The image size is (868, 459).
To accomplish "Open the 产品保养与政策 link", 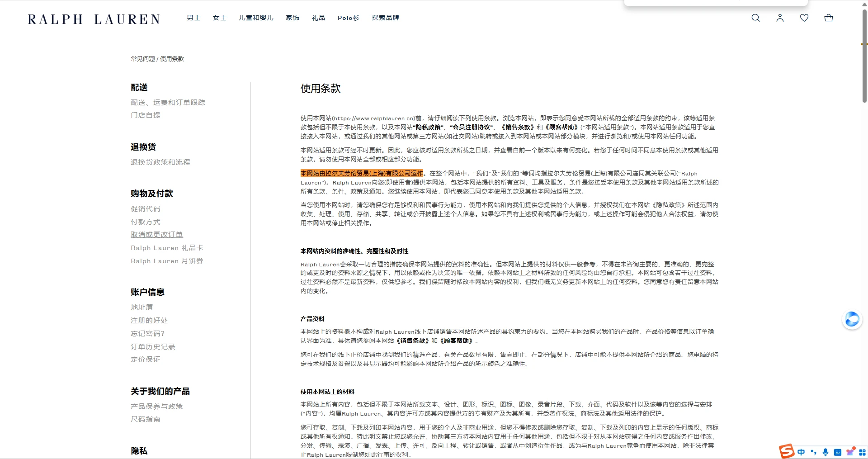I will click(157, 407).
